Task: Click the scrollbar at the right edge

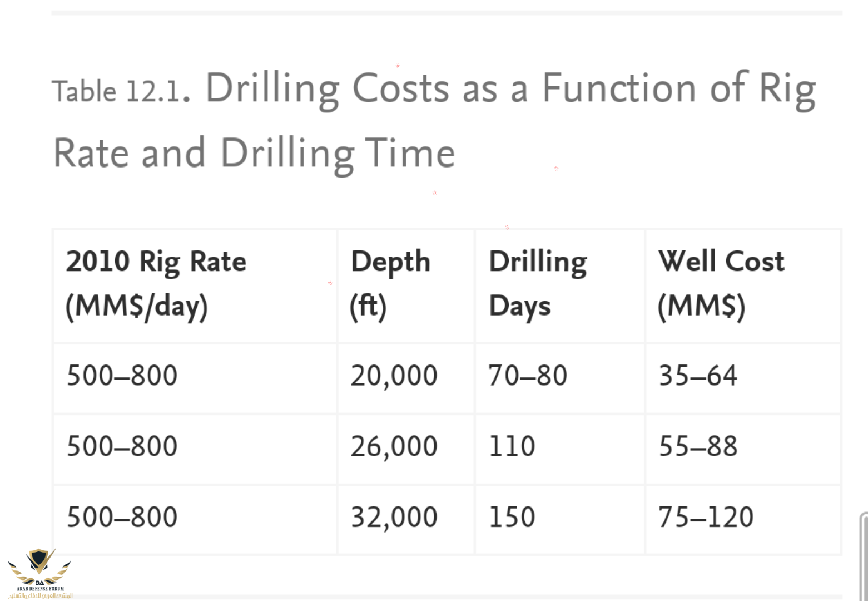Action: point(864,556)
